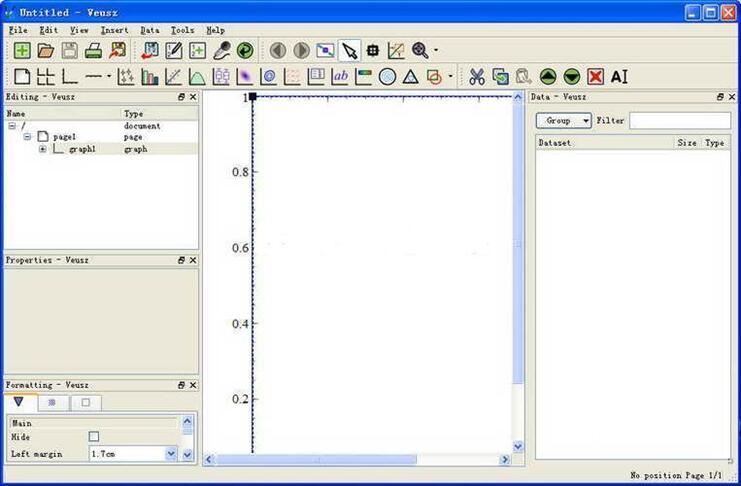The image size is (741, 486).
Task: Go to next page with the right arrow
Action: click(x=302, y=51)
